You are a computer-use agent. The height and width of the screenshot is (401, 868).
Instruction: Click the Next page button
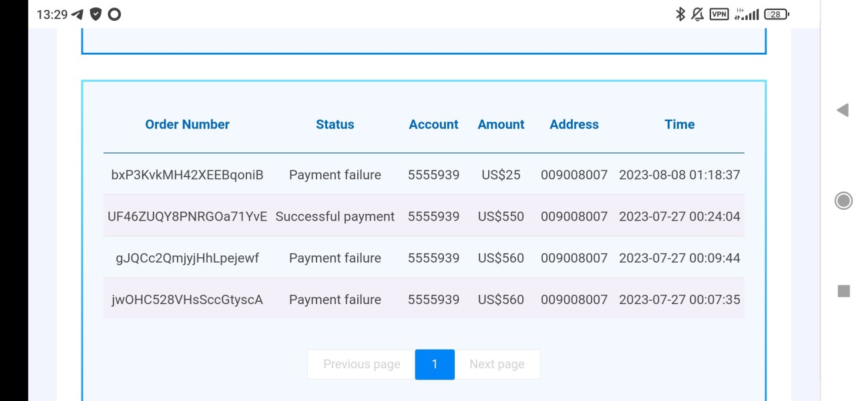(497, 364)
